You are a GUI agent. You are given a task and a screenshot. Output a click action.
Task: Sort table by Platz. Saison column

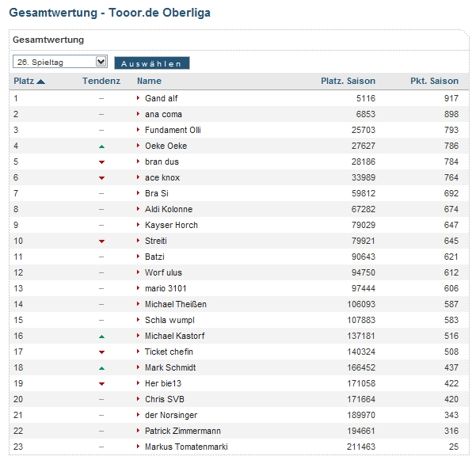pyautogui.click(x=348, y=81)
